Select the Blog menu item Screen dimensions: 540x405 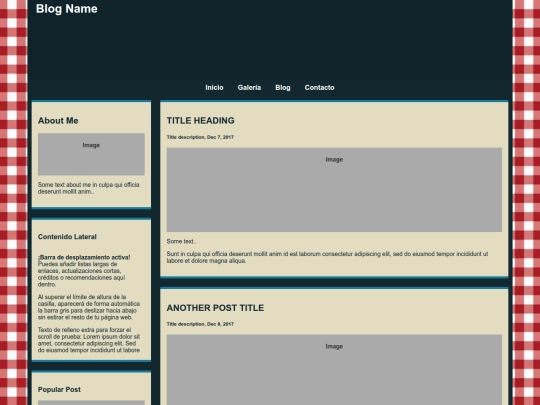pos(283,88)
